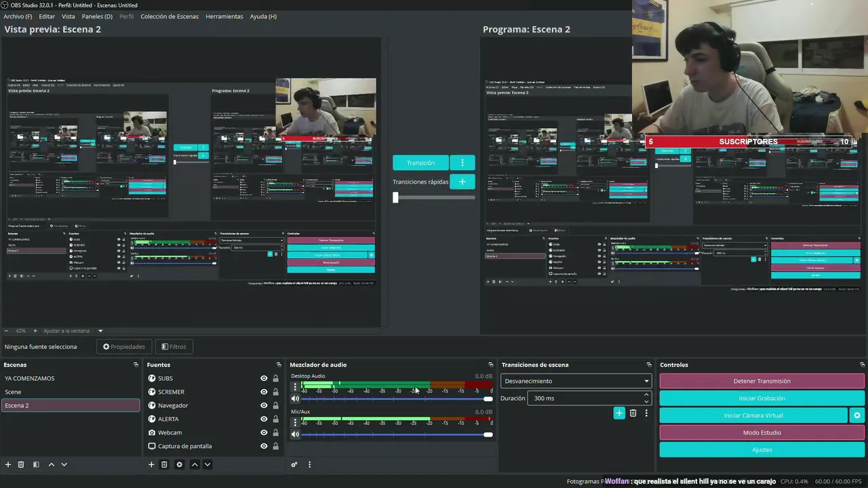868x488 pixels.
Task: Hide the SCREMER source
Action: pos(264,392)
